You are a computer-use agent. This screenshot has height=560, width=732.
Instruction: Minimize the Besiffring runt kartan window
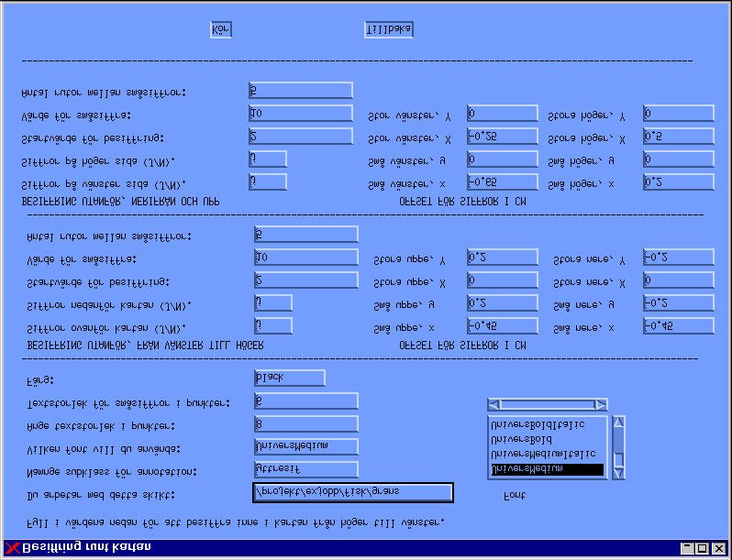(x=687, y=548)
